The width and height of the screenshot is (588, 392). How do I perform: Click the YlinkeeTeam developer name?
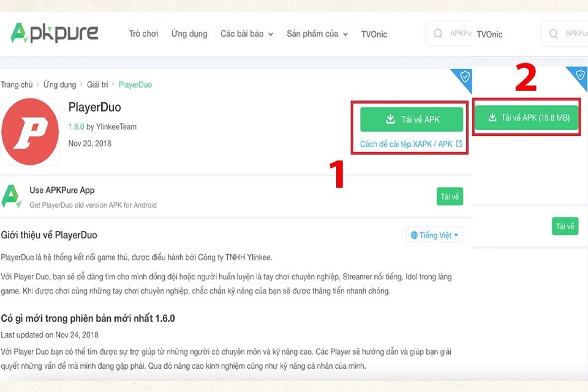(116, 127)
